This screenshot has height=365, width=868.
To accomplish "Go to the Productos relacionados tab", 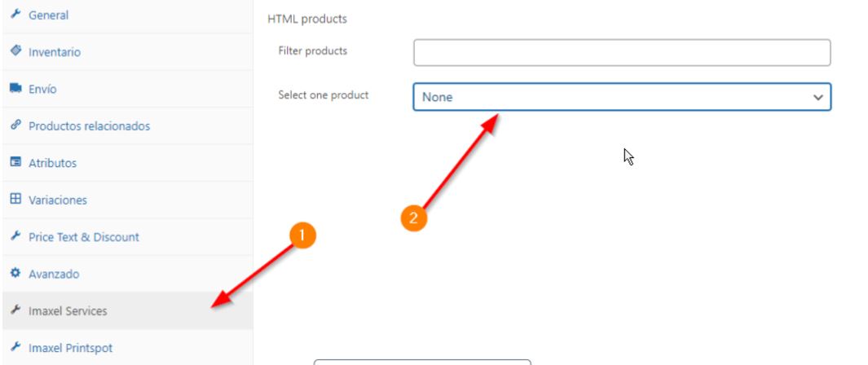I will [89, 126].
